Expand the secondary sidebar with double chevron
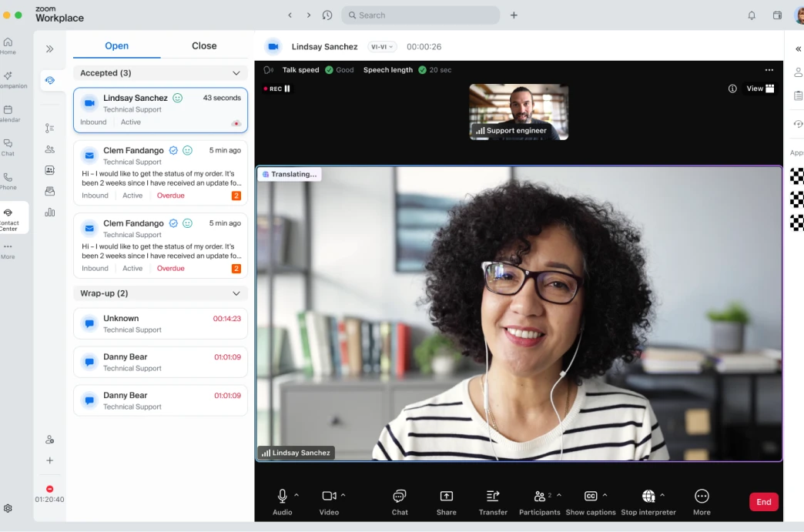 click(50, 49)
